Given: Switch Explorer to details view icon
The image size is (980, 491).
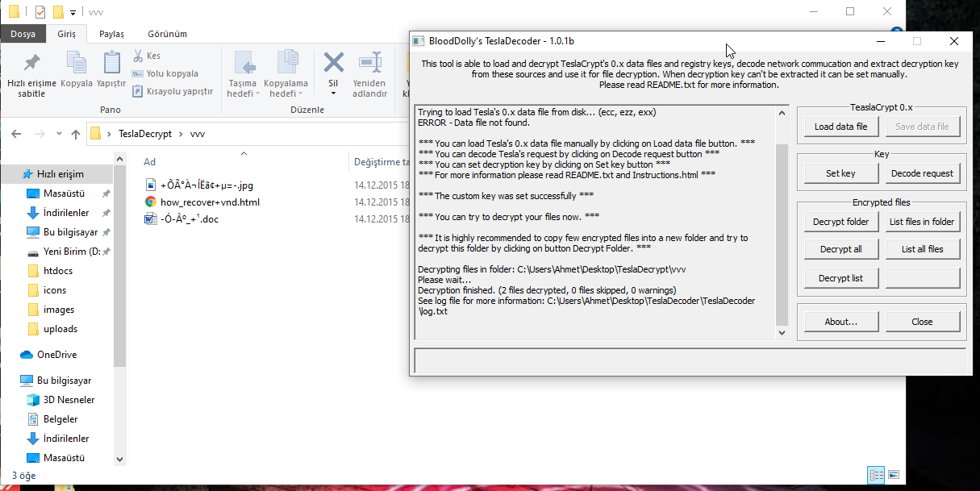Looking at the screenshot, I should [876, 475].
